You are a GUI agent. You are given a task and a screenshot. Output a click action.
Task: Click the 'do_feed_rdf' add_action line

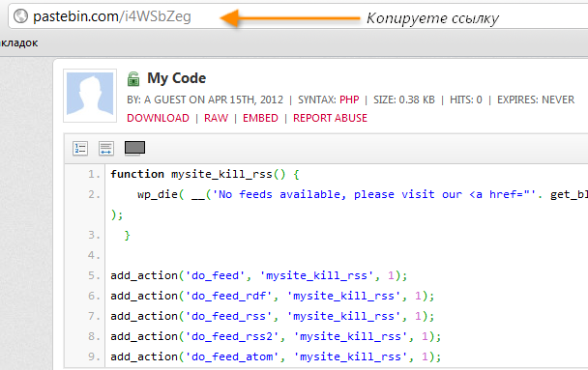click(x=273, y=296)
